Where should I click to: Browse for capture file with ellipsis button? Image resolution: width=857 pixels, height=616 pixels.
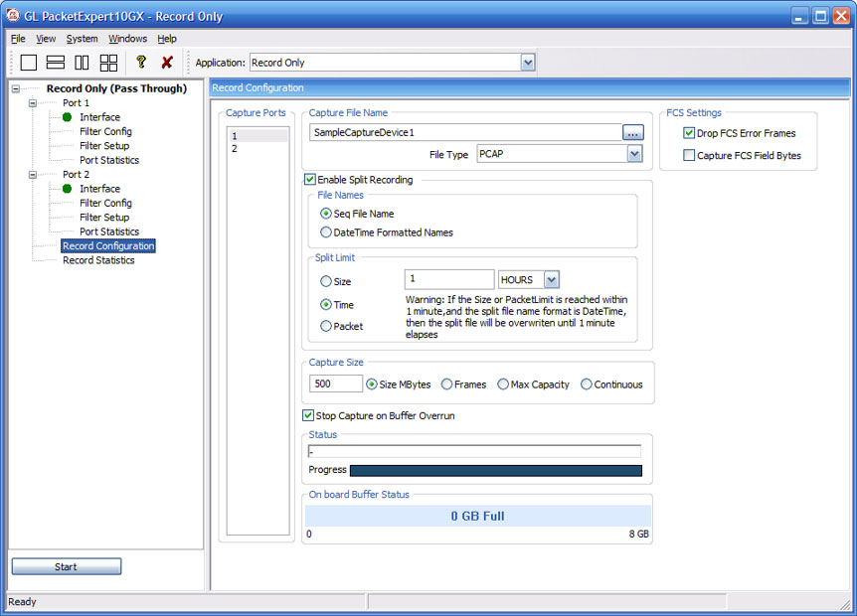click(633, 133)
